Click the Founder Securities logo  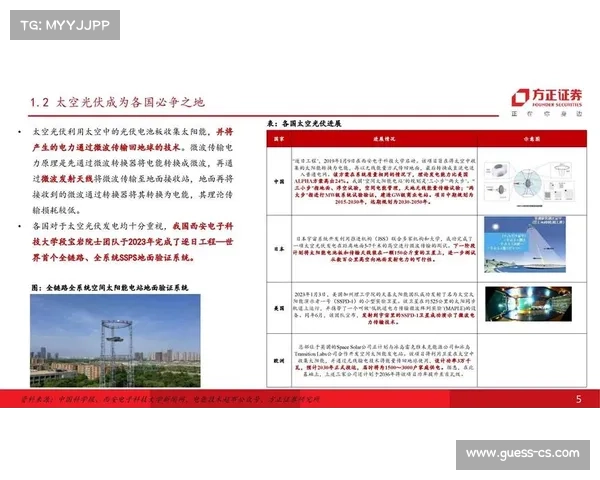[x=547, y=103]
